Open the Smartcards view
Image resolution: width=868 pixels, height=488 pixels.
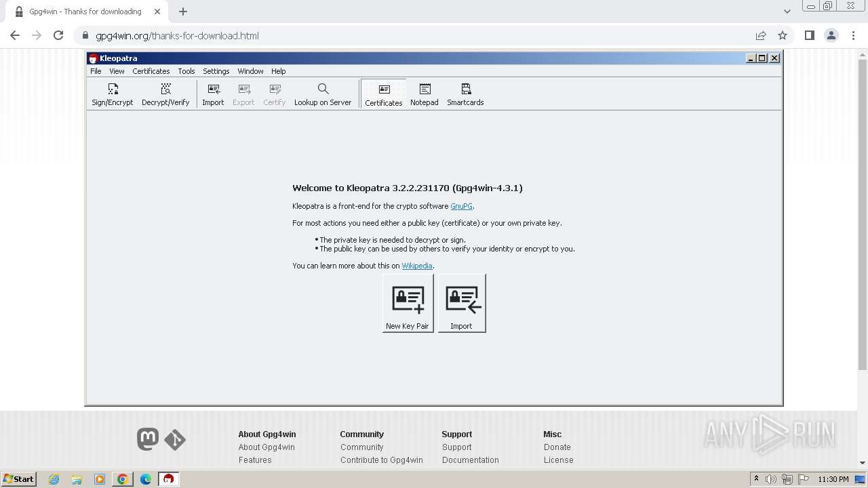click(x=465, y=94)
